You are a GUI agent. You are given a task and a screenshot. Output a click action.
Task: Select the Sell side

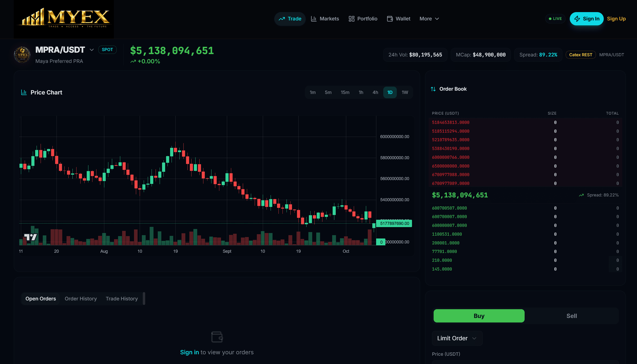571,316
